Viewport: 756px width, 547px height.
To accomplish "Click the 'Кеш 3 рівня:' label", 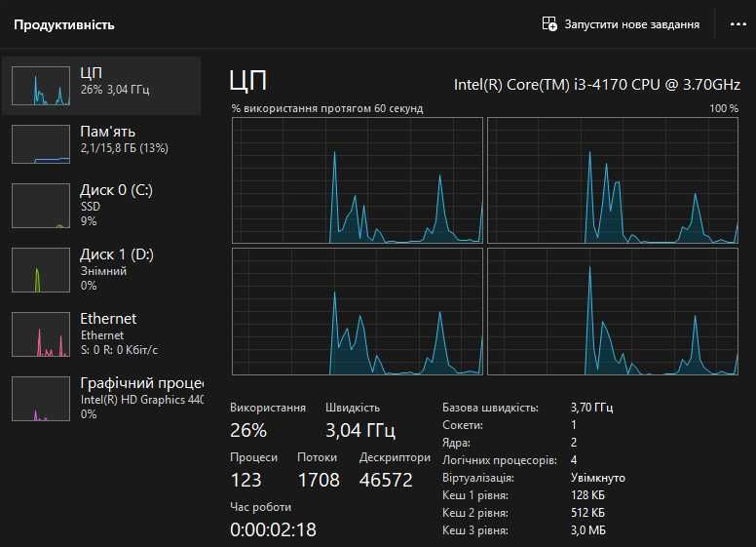I will (474, 530).
